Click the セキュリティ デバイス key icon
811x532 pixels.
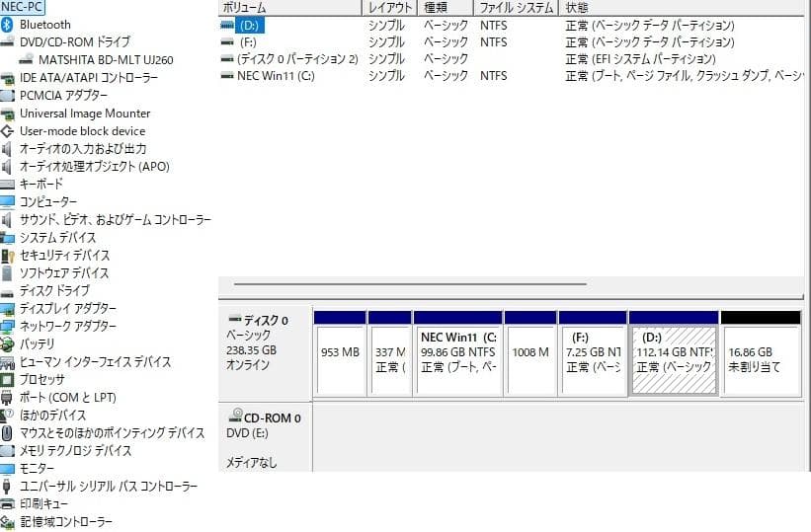(x=7, y=256)
